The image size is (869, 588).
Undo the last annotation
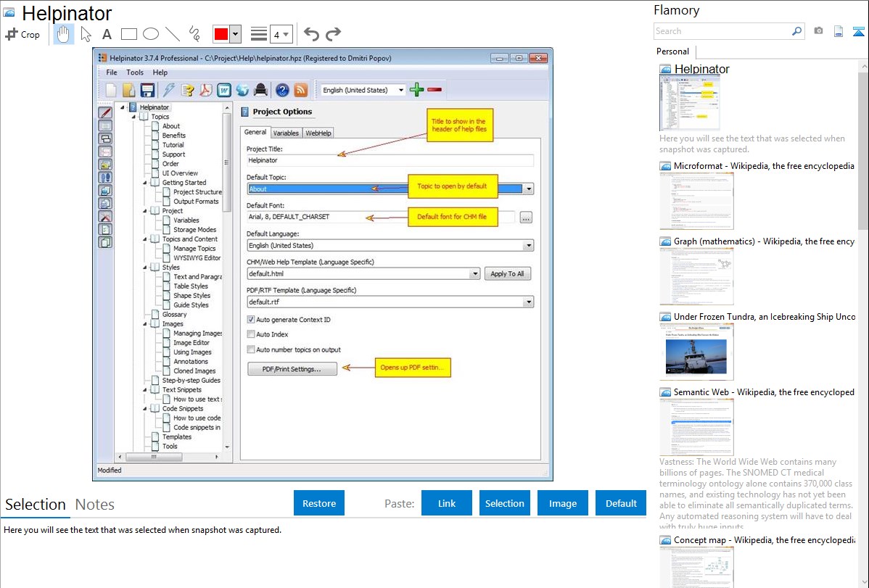click(311, 34)
